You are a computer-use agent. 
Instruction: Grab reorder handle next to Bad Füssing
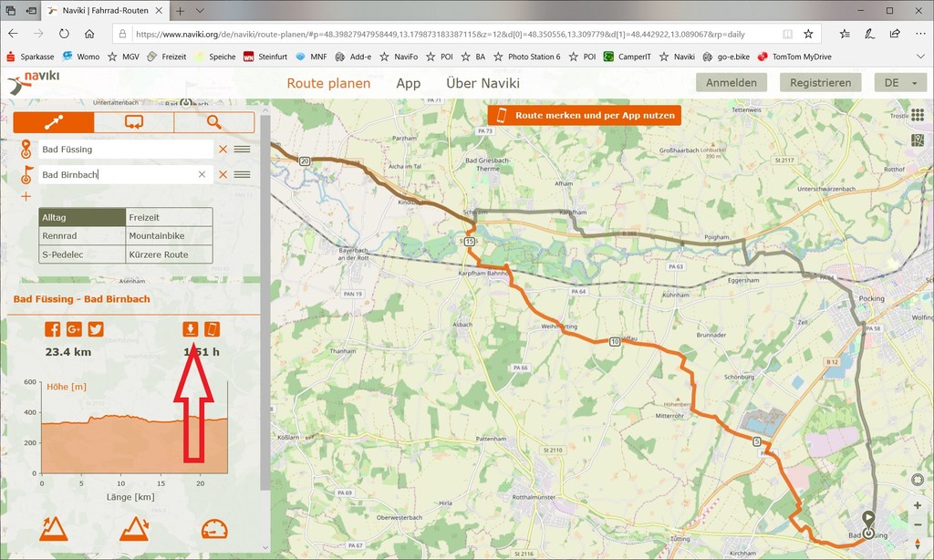pos(242,150)
